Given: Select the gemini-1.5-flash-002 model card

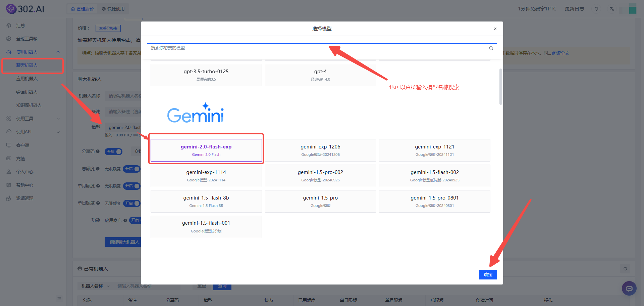Looking at the screenshot, I should [x=435, y=176].
